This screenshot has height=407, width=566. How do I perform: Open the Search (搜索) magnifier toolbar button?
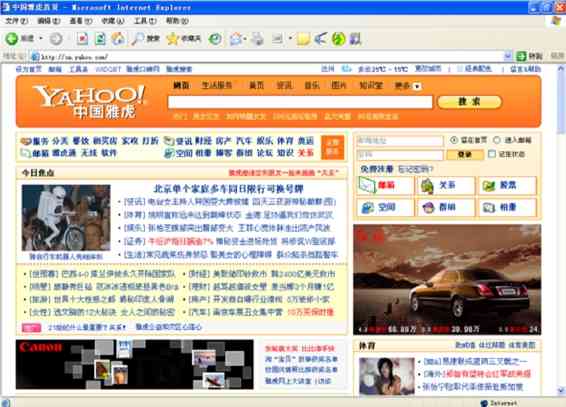145,39
